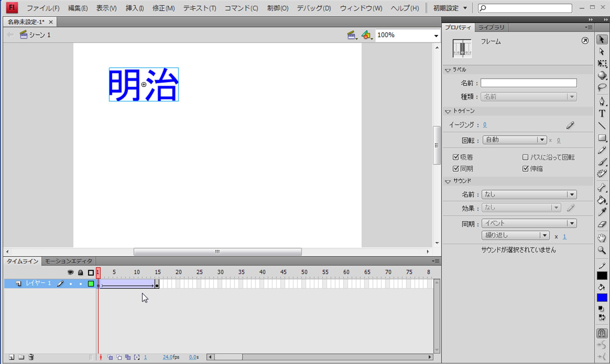Select the Paint Bucket tool
The width and height of the screenshot is (610, 364).
(x=602, y=200)
